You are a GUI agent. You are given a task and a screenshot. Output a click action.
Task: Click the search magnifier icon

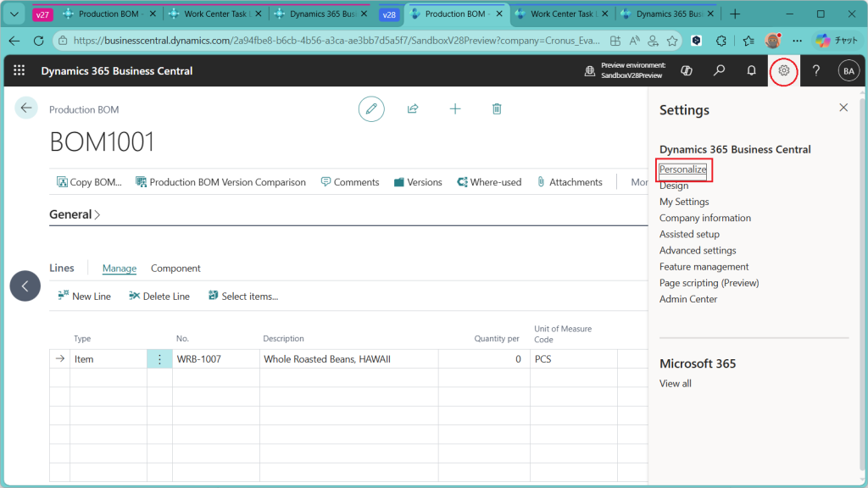click(x=720, y=71)
